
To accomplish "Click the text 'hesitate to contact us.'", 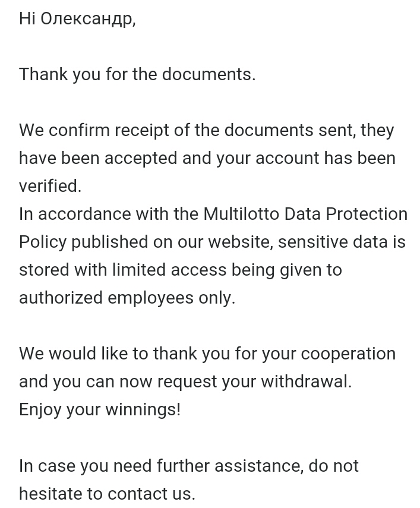I will [107, 494].
